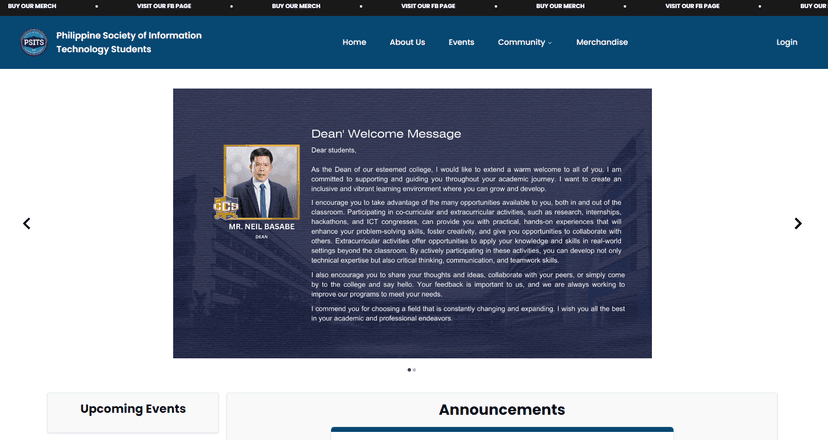This screenshot has height=440, width=828.
Task: Click the PSITS circular logo
Action: pyautogui.click(x=34, y=43)
